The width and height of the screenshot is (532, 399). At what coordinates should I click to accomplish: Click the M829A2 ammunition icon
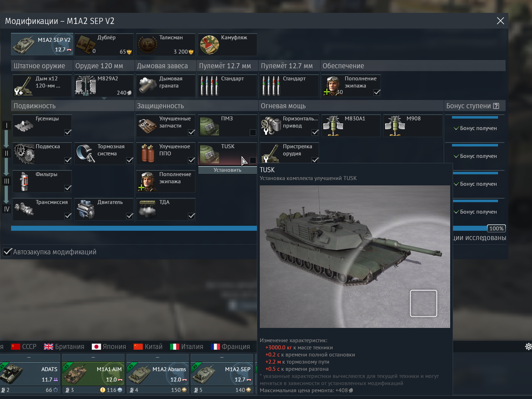[86, 86]
